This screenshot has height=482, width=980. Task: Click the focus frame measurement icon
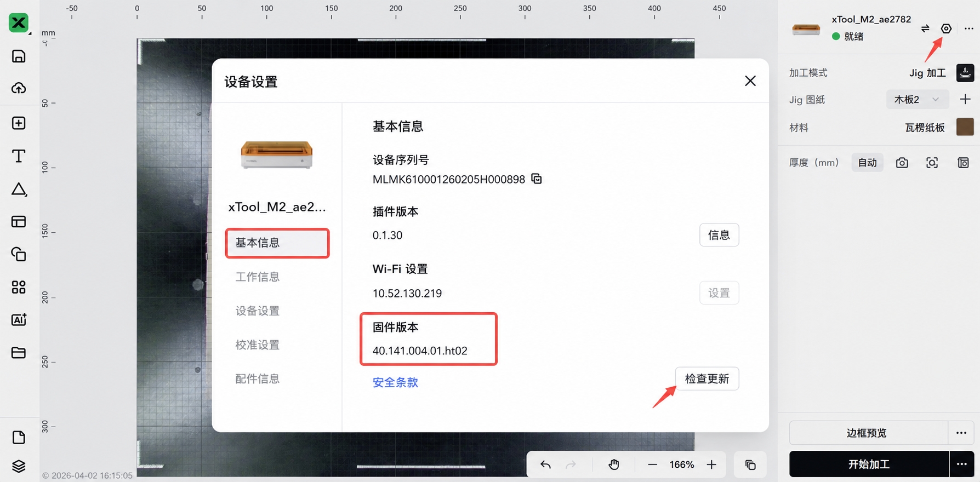coord(932,163)
